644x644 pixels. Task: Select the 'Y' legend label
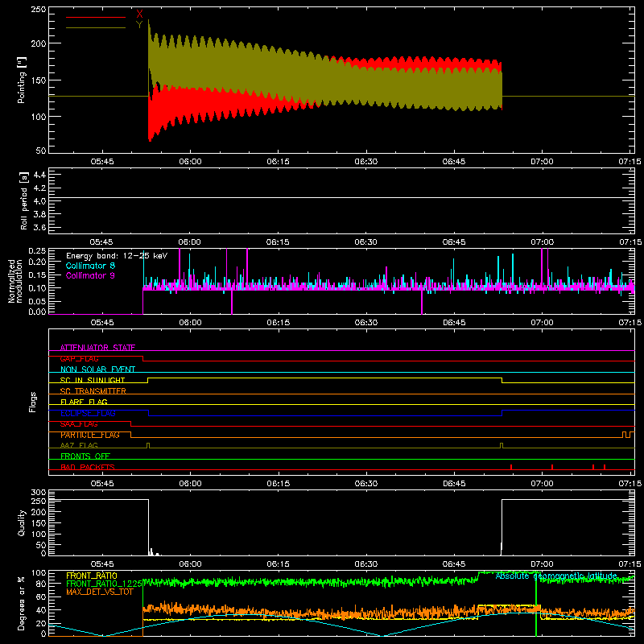coord(139,25)
